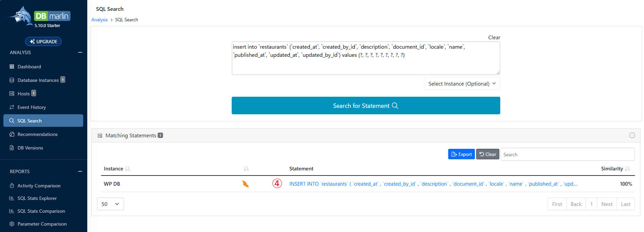Click the Statement column header
This screenshot has width=644, height=232.
(301, 168)
